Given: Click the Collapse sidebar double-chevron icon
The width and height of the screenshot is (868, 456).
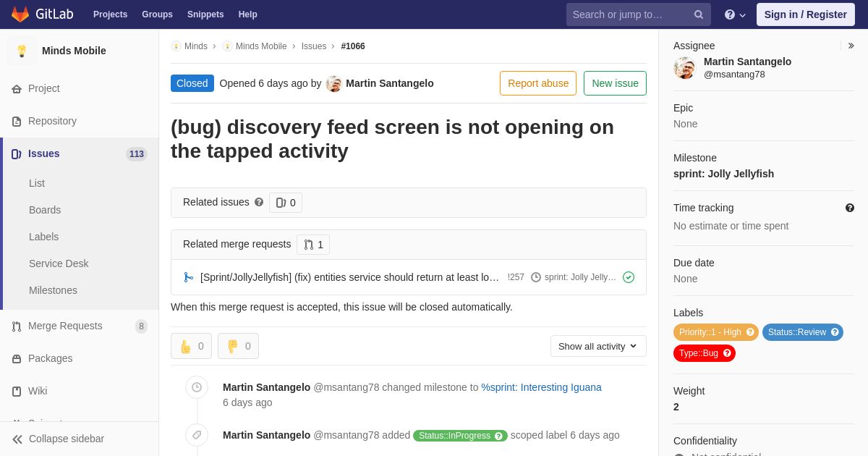Looking at the screenshot, I should (x=17, y=439).
